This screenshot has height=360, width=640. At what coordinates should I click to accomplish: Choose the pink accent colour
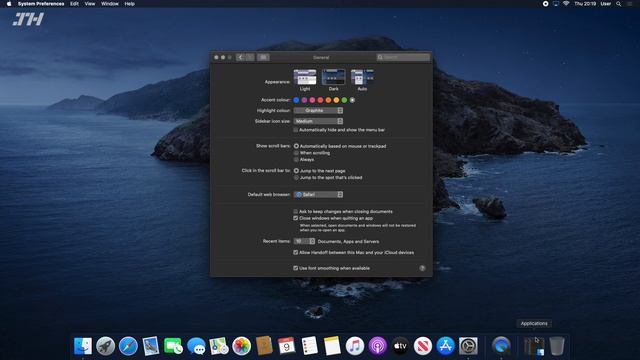click(312, 100)
